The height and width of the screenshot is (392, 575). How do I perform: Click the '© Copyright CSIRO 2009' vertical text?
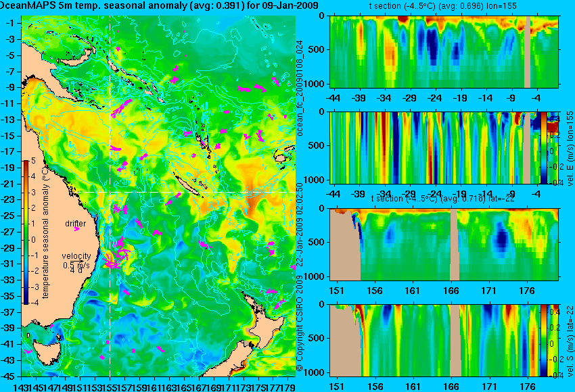click(x=300, y=324)
